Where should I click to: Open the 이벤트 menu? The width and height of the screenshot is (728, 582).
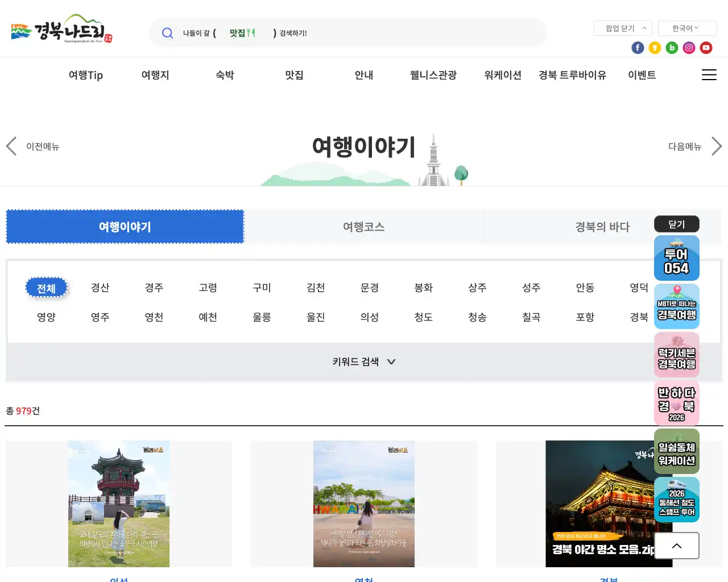pos(642,75)
